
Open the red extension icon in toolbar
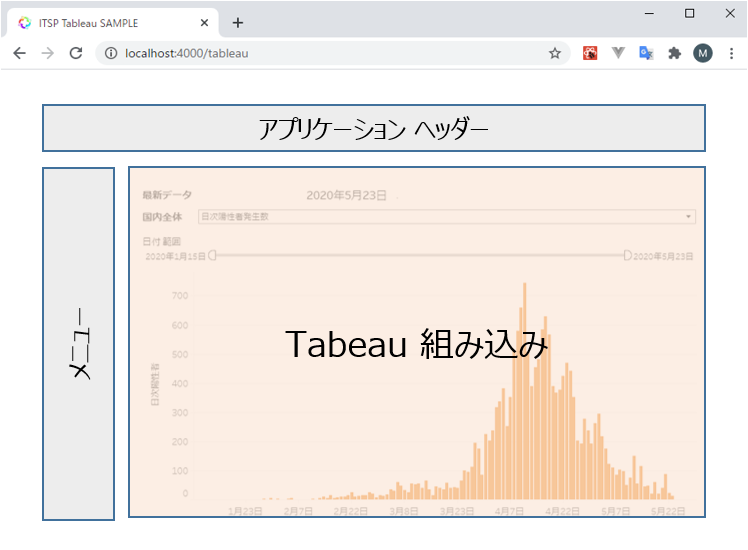(x=590, y=53)
